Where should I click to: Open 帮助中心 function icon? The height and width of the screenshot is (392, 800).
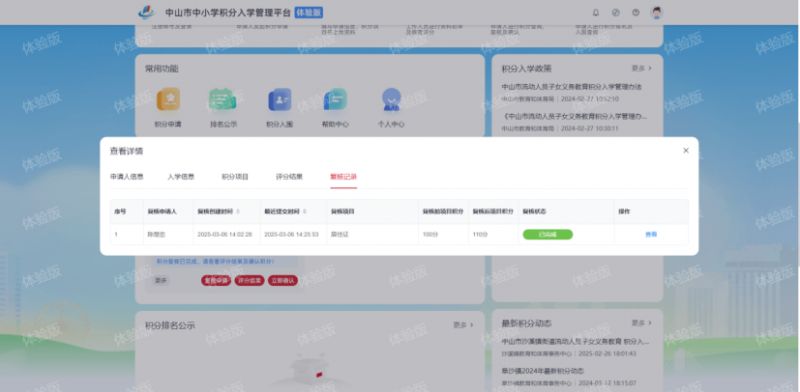click(335, 100)
